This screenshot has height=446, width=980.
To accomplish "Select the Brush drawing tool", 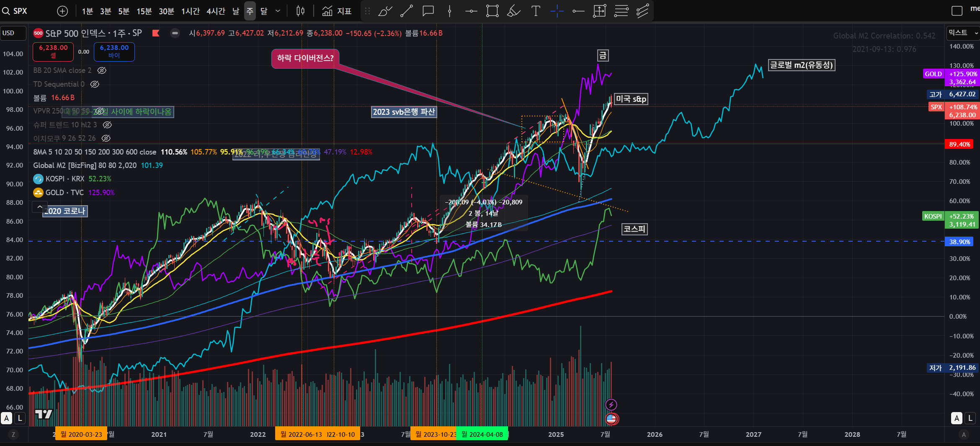I will tap(385, 11).
